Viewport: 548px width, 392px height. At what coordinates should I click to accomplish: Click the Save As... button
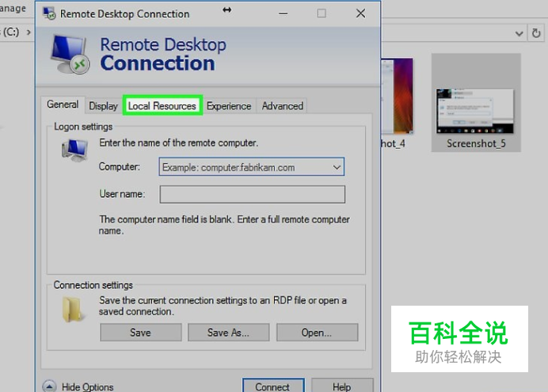coord(229,333)
